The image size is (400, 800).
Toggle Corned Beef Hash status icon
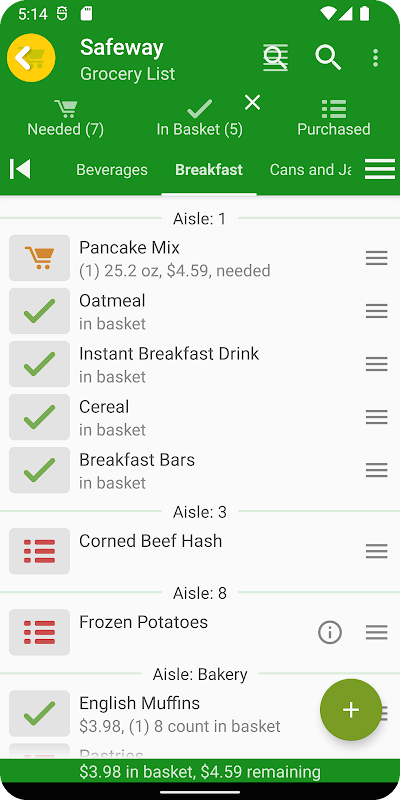click(x=39, y=551)
